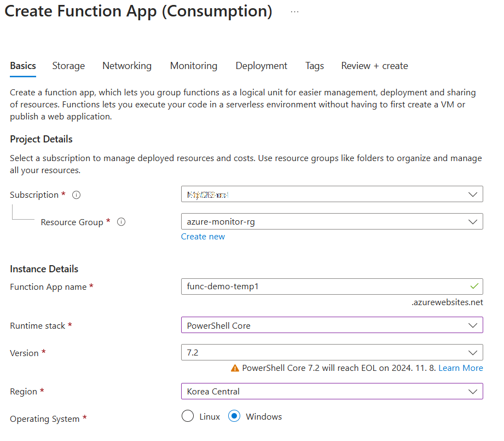Click the Function App name field

tap(323, 287)
